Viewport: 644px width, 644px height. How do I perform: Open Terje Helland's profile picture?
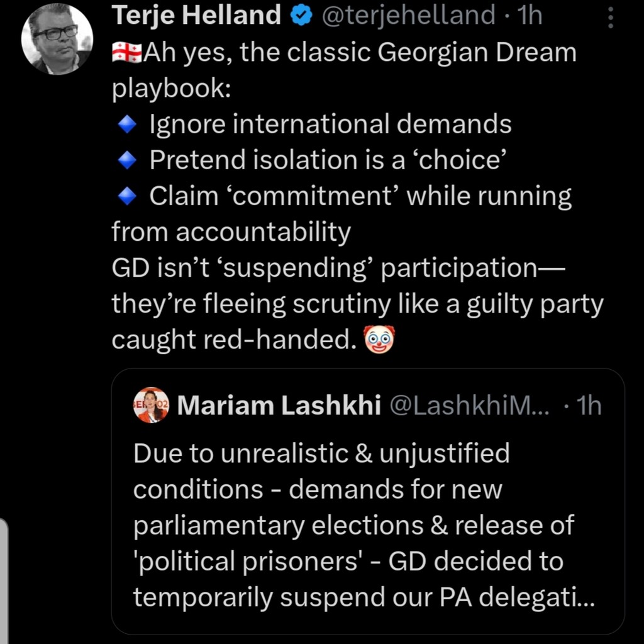click(57, 38)
